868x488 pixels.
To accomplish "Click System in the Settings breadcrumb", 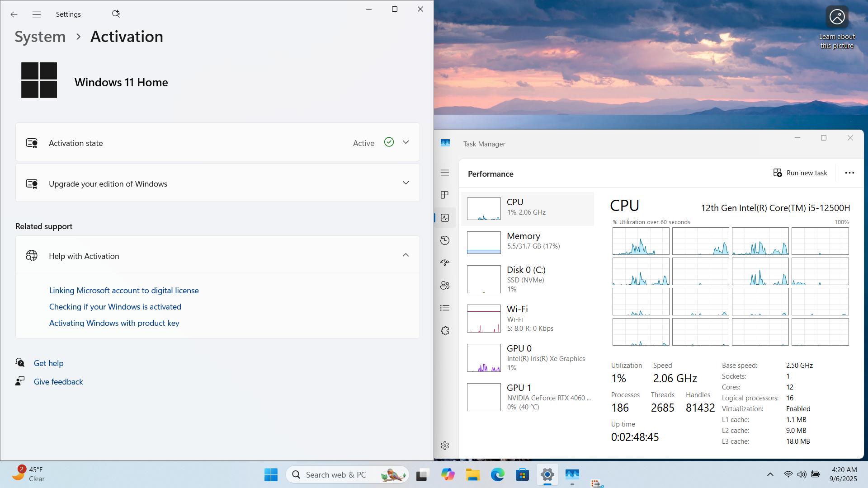I will coord(40,37).
